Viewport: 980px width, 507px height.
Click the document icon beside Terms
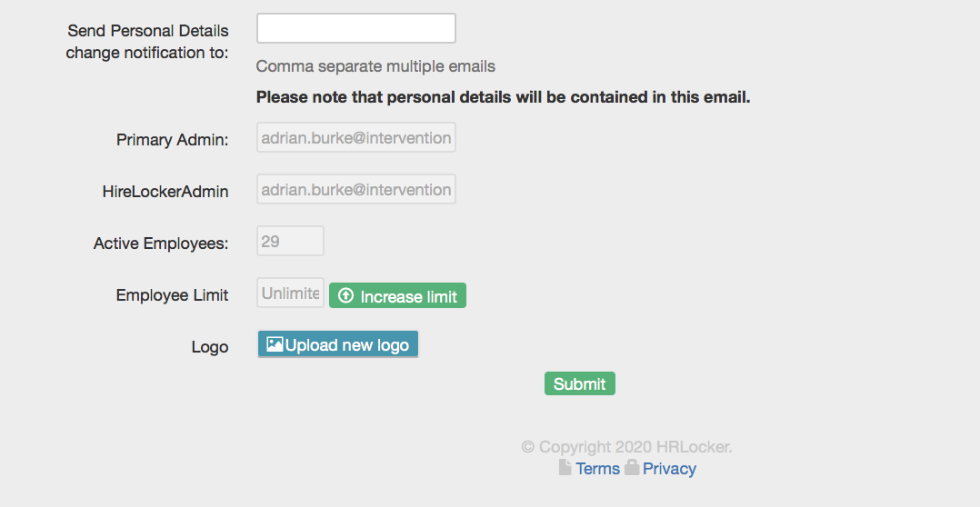(x=565, y=468)
